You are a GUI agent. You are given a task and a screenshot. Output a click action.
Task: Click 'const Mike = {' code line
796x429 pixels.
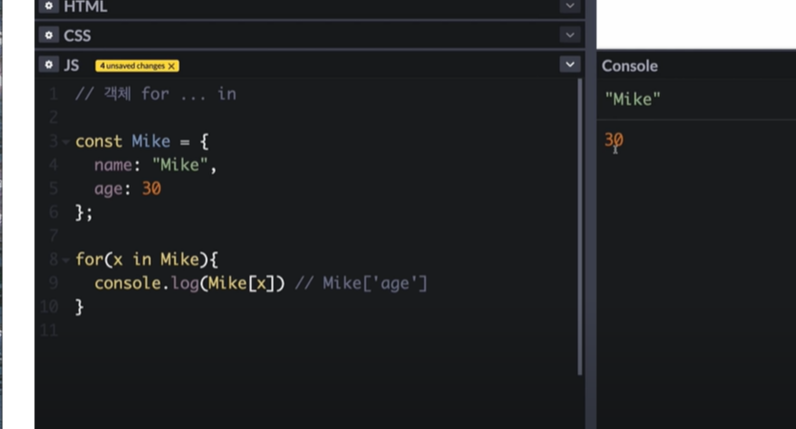click(x=142, y=141)
